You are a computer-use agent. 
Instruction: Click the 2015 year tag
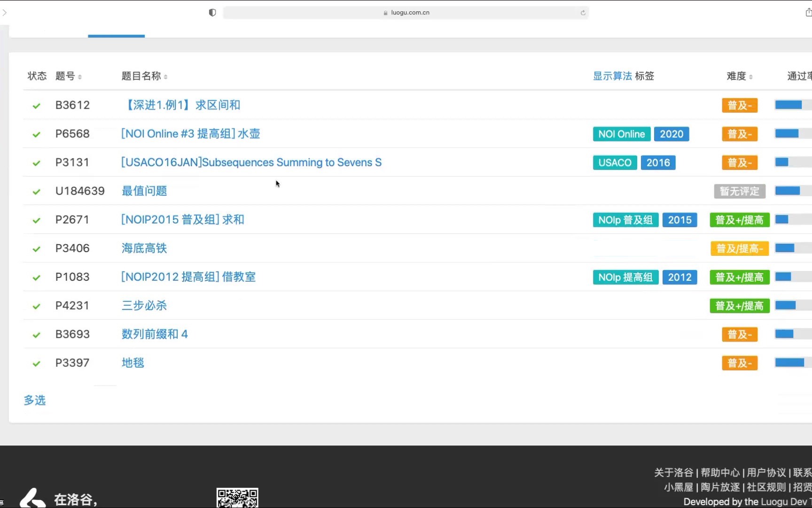coord(680,220)
